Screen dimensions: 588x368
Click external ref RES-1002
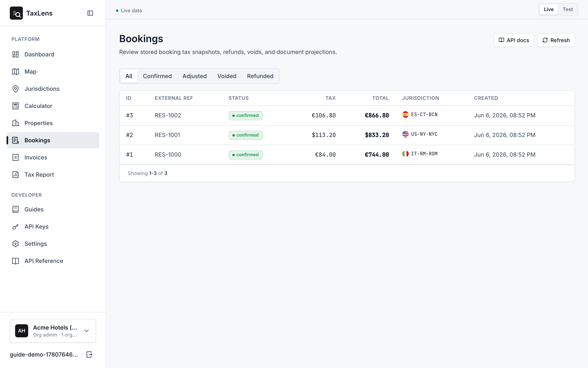168,115
